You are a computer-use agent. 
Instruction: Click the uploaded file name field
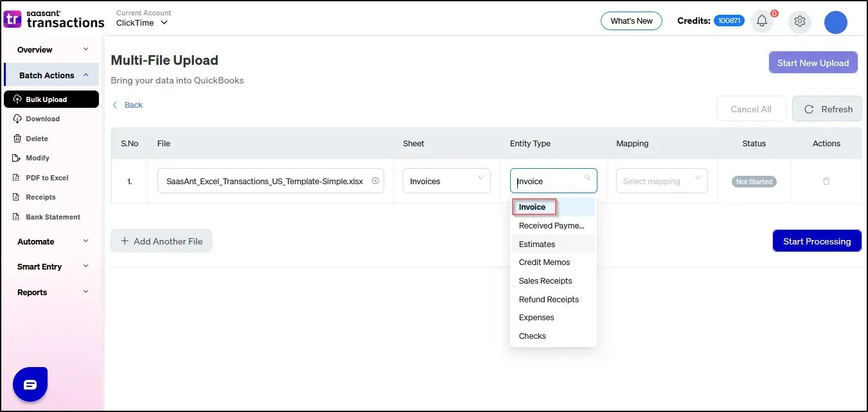[270, 181]
